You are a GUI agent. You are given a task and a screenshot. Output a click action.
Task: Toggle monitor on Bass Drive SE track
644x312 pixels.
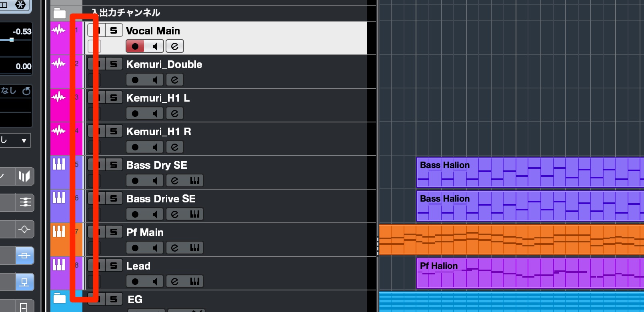tap(154, 214)
